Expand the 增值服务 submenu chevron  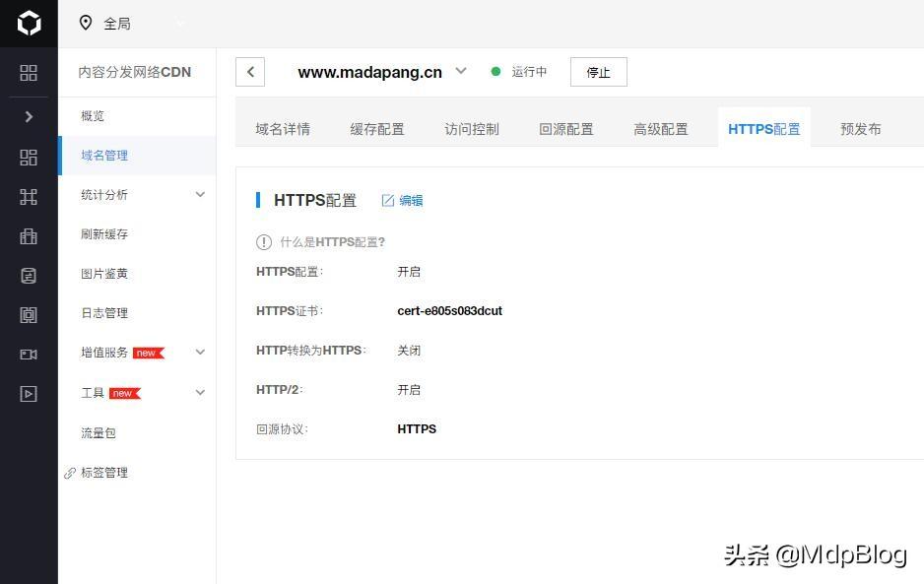pyautogui.click(x=200, y=353)
